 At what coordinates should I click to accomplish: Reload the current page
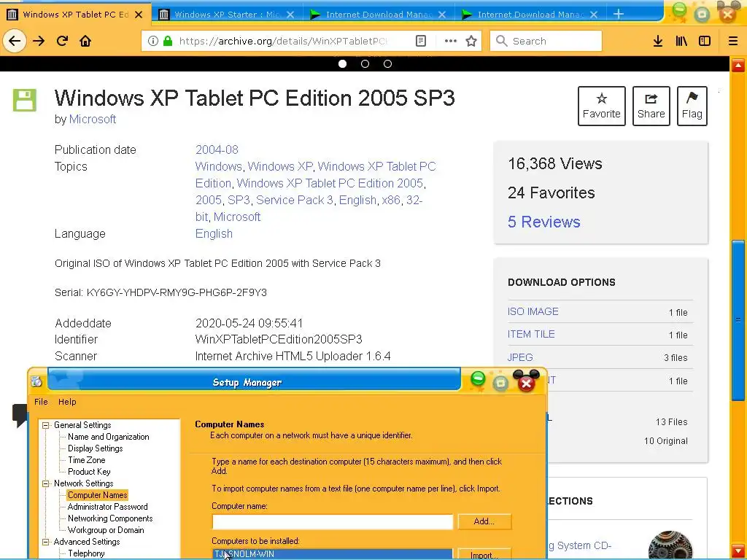[x=62, y=41]
